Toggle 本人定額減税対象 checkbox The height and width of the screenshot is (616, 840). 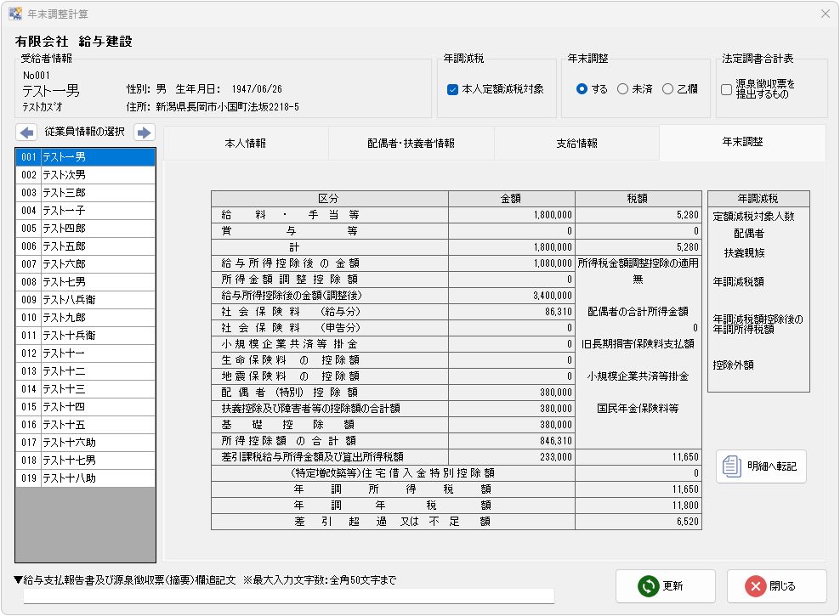[x=453, y=89]
